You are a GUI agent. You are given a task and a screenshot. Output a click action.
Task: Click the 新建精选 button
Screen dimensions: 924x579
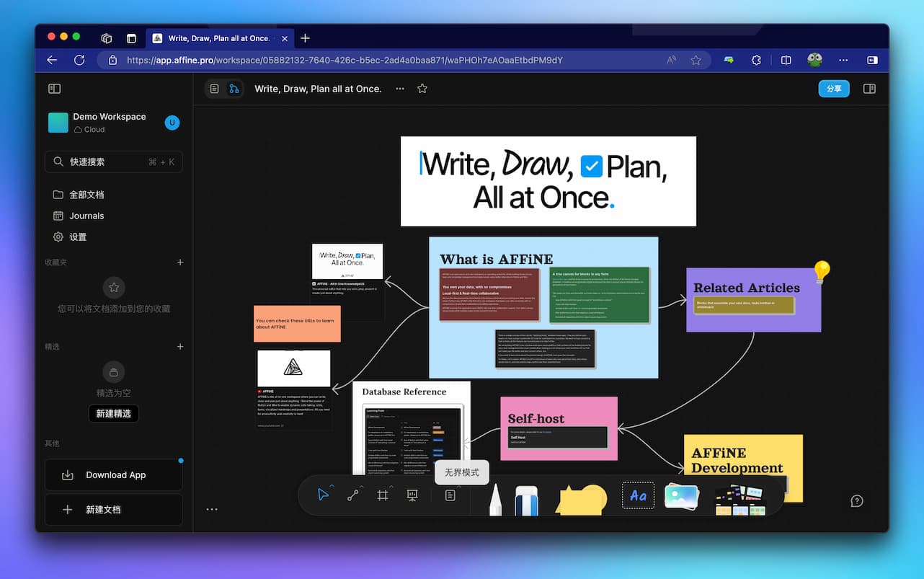pos(113,413)
